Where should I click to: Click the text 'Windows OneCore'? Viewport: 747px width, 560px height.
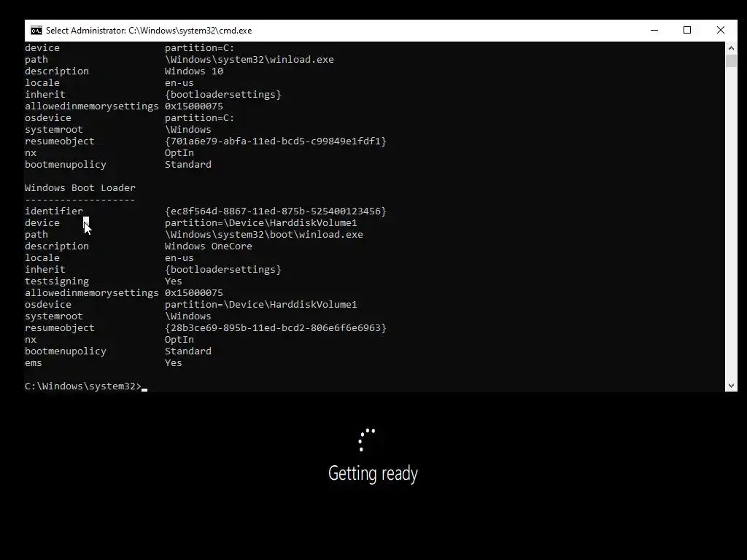(208, 246)
